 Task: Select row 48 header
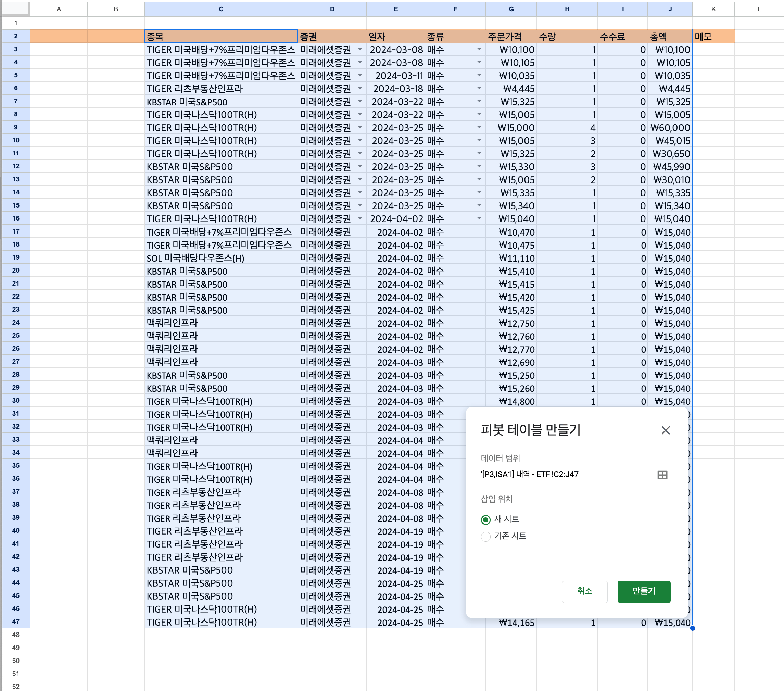(16, 635)
